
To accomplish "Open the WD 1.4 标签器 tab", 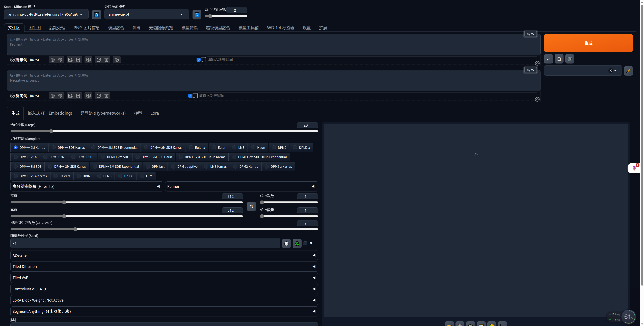I will pos(281,28).
